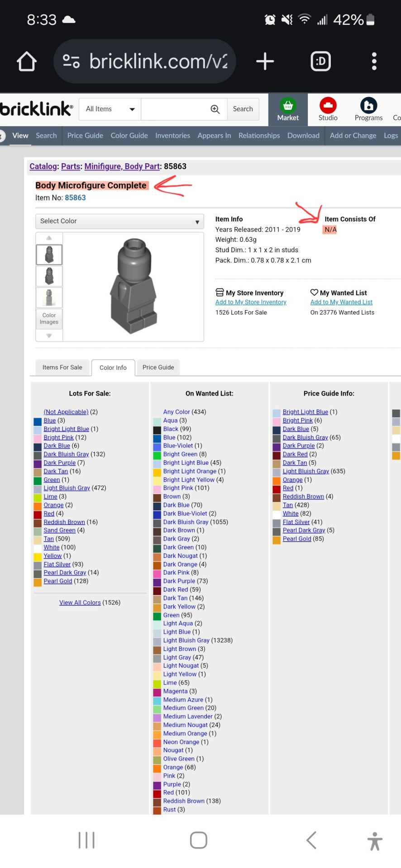This screenshot has width=401, height=868.
Task: Open the Programs icon
Action: point(368,105)
